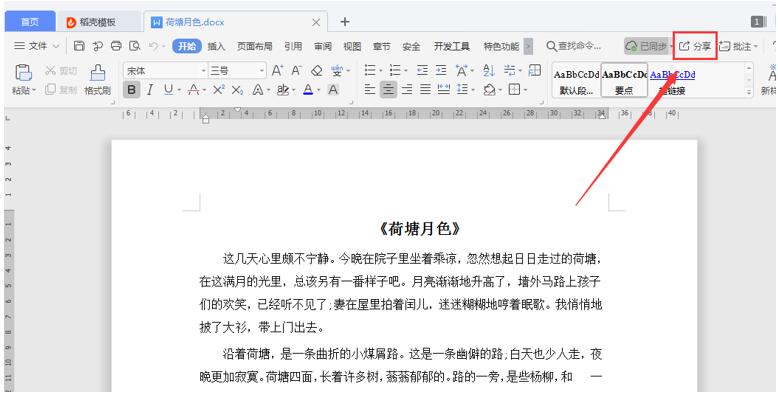Viewport: 778px width, 396px height.
Task: Open the 插入 (Insert) ribbon tab
Action: click(x=216, y=46)
